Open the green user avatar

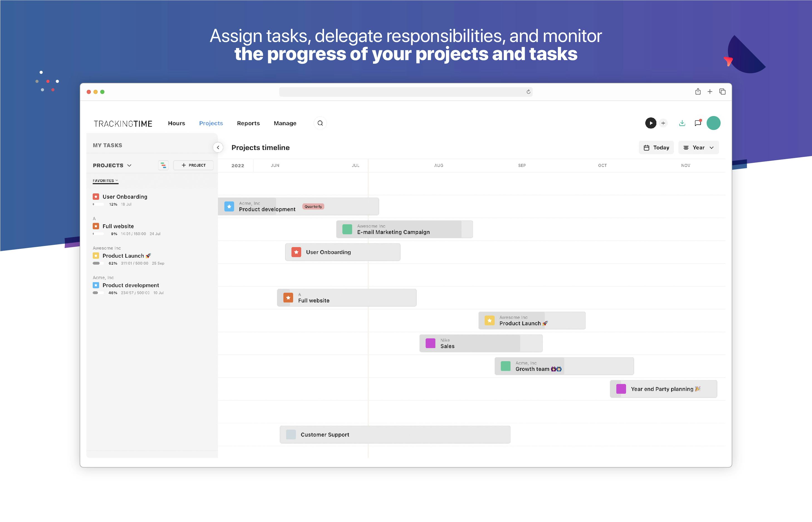tap(713, 123)
